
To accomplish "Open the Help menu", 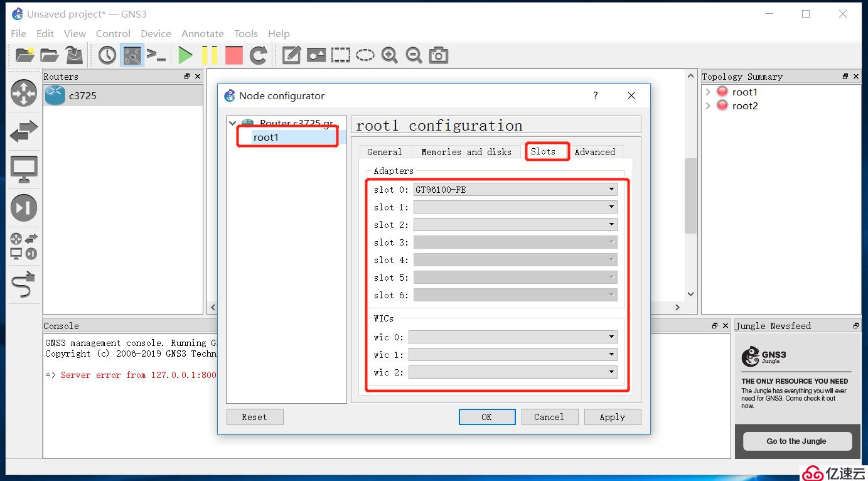I will point(279,33).
